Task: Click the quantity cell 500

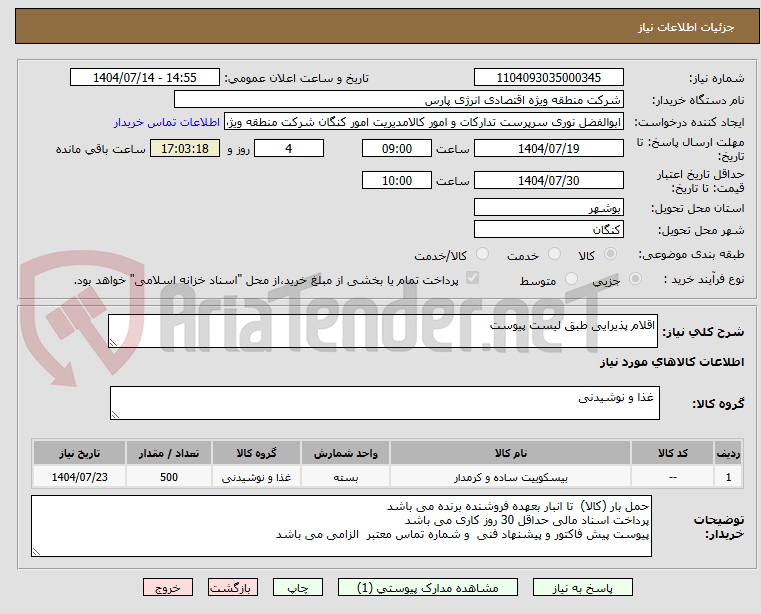Action: click(x=168, y=478)
